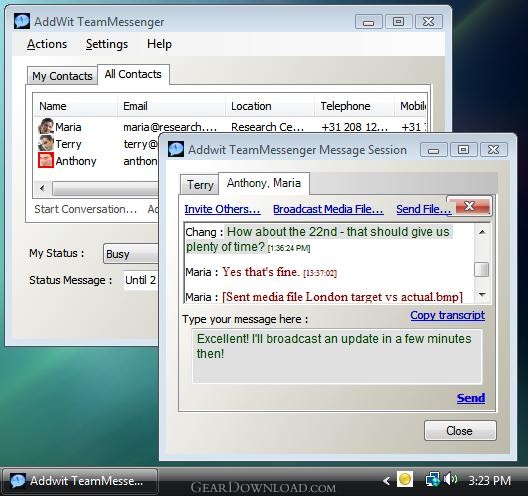Minimize the AddWit TeamMessenger main window
This screenshot has width=528, height=496.
click(x=369, y=22)
